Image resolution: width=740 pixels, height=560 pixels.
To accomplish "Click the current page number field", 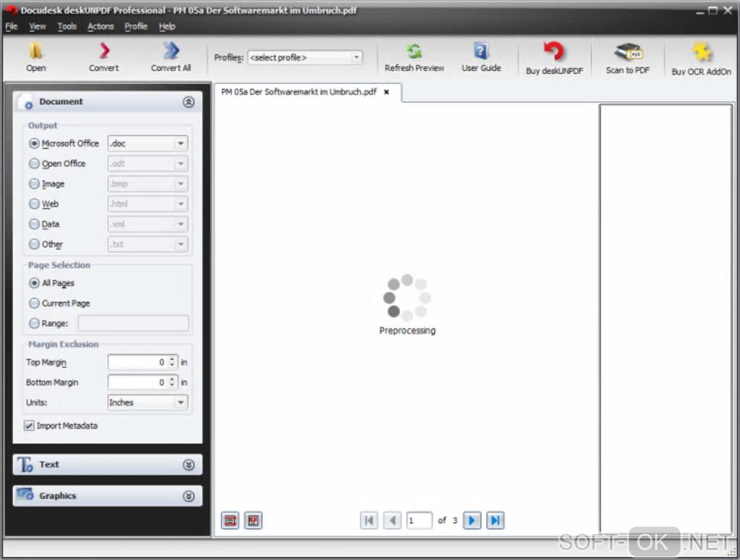I will 419,520.
